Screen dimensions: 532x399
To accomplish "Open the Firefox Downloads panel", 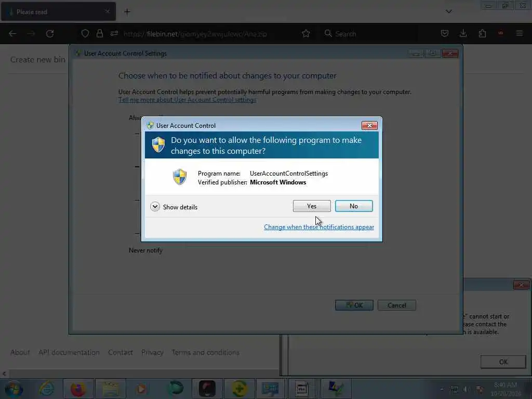I will click(463, 33).
